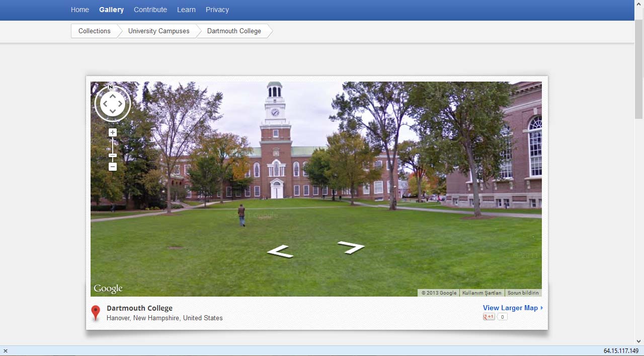This screenshot has width=644, height=356.
Task: Close the status bar with X
Action: (6, 351)
